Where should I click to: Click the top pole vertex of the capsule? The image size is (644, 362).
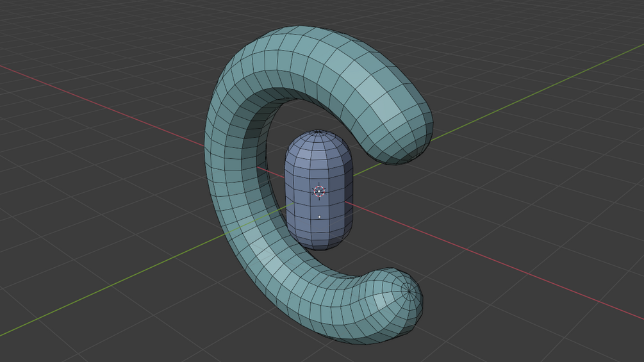(318, 131)
